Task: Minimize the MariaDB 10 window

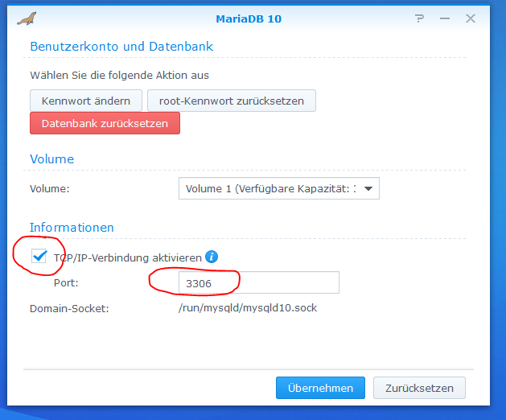Action: (445, 19)
